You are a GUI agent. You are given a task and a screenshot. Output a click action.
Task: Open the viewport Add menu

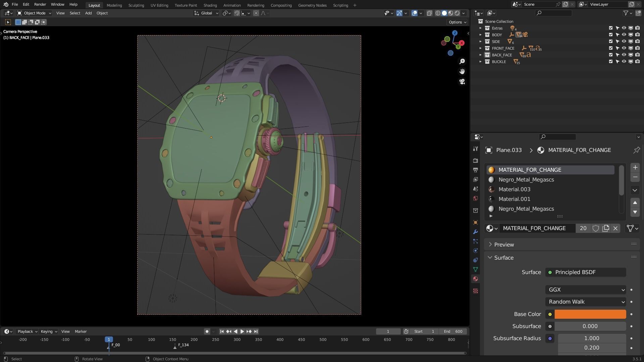click(x=88, y=13)
